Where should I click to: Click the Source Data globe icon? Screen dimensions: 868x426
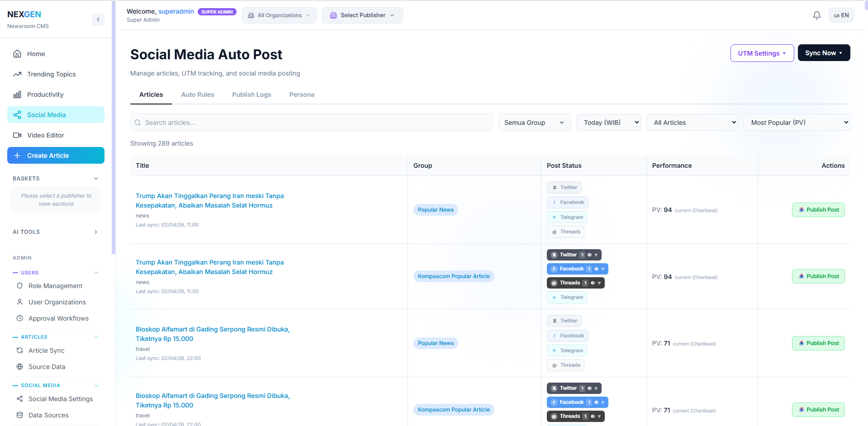tap(19, 367)
